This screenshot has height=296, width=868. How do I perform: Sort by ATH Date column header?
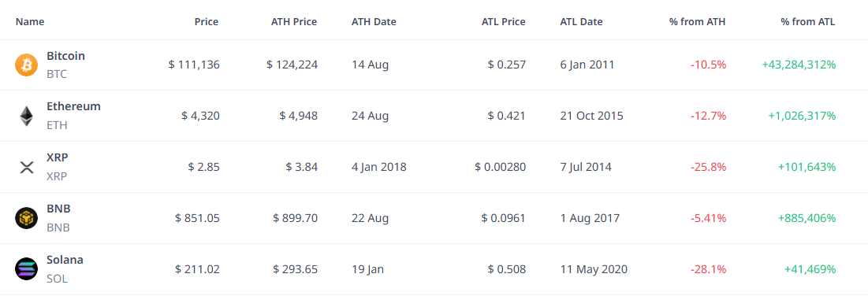pyautogui.click(x=374, y=22)
